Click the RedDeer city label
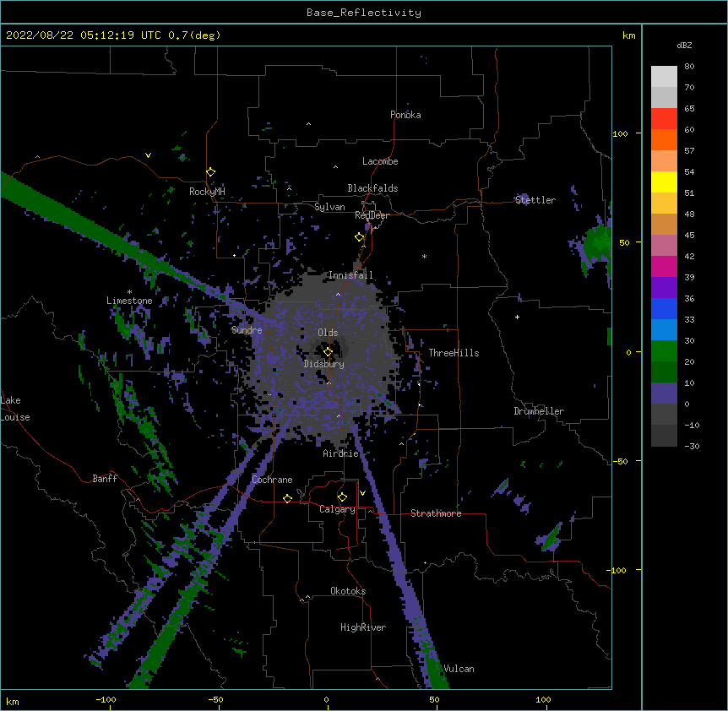728x711 pixels. click(x=372, y=215)
